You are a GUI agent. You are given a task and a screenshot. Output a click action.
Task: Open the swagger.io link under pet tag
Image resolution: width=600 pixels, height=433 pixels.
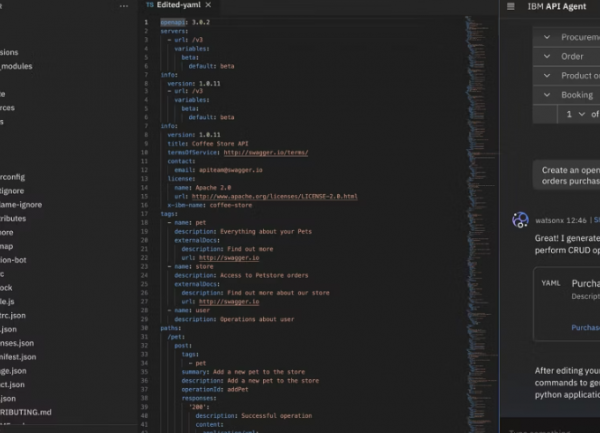click(x=229, y=258)
